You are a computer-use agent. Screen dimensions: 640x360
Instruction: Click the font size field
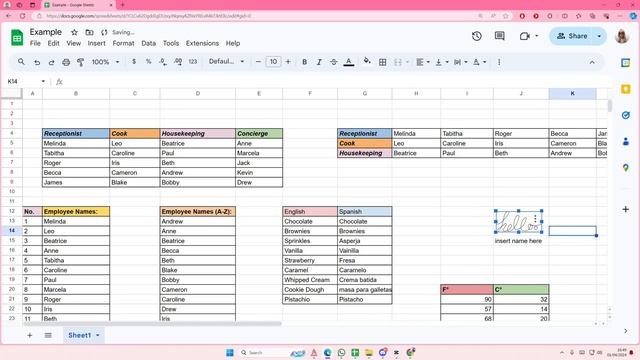click(x=273, y=62)
